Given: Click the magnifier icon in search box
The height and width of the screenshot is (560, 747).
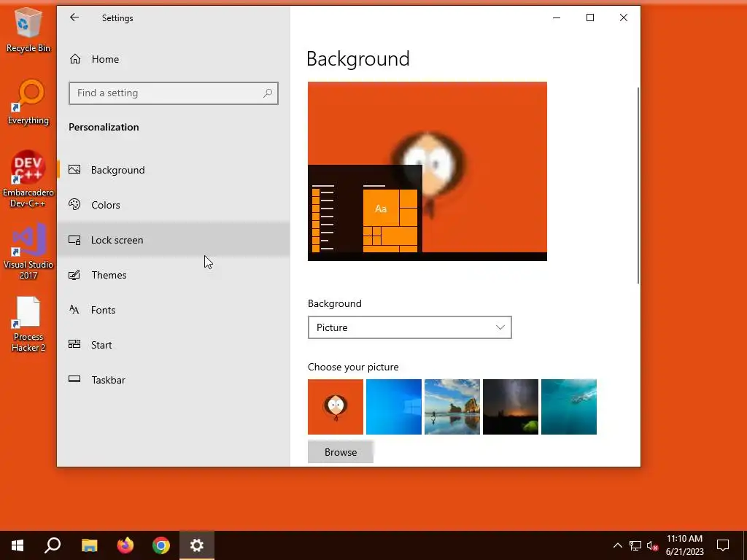Looking at the screenshot, I should (x=268, y=93).
